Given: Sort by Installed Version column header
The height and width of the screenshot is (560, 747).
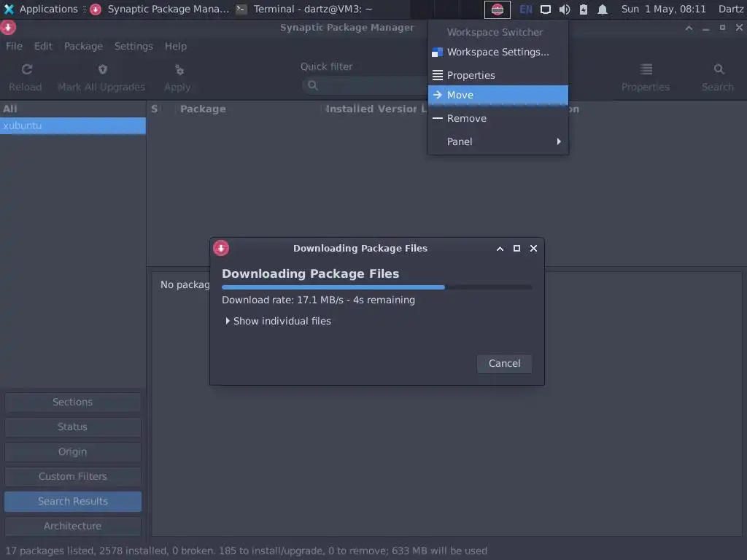Looking at the screenshot, I should [x=371, y=109].
